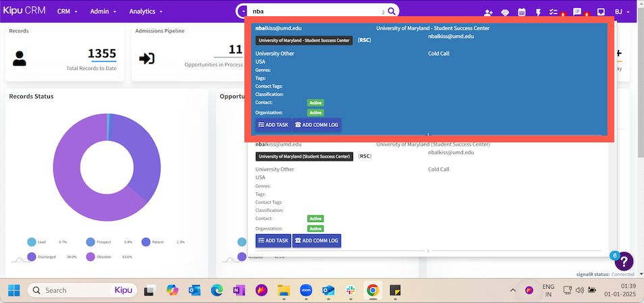Image resolution: width=644 pixels, height=303 pixels.
Task: Click ADD COMM LOG in the highlighted result
Action: tap(316, 125)
